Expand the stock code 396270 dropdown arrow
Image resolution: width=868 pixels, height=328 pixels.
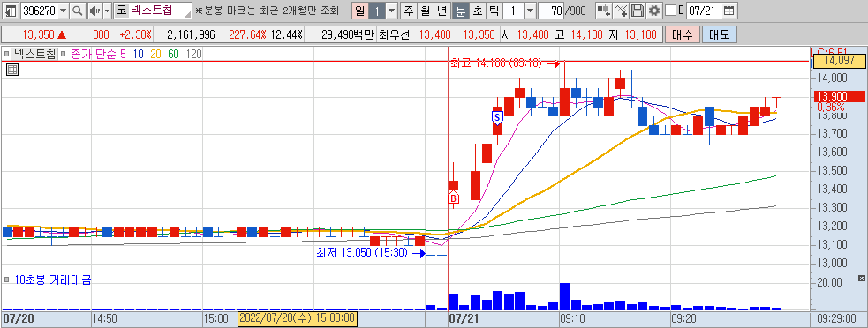(63, 11)
